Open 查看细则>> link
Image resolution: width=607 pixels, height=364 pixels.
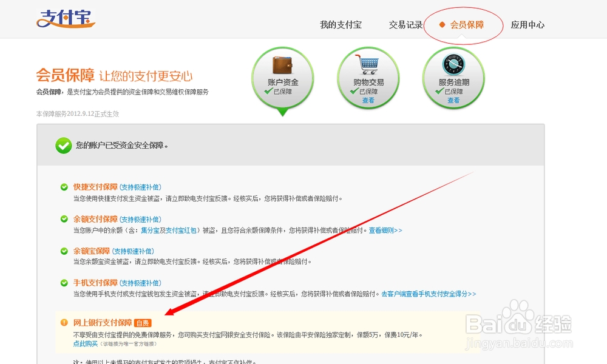pos(385,231)
